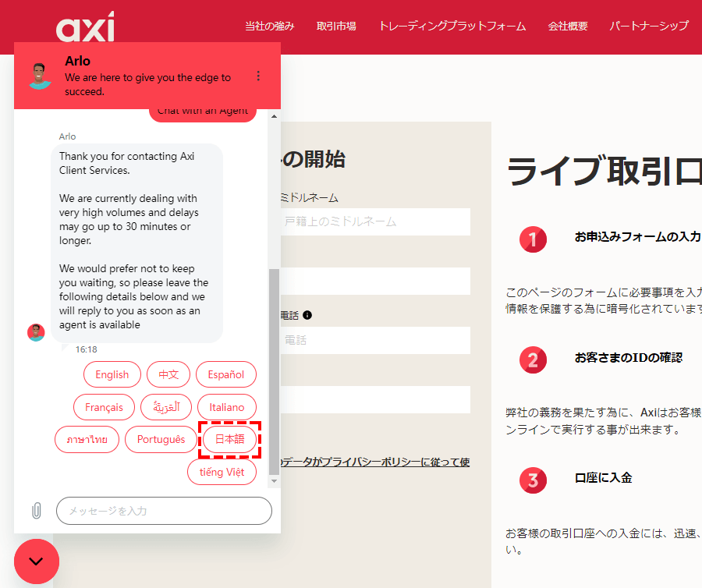Click step 3 red circle badge
Image resolution: width=702 pixels, height=588 pixels.
pyautogui.click(x=533, y=480)
